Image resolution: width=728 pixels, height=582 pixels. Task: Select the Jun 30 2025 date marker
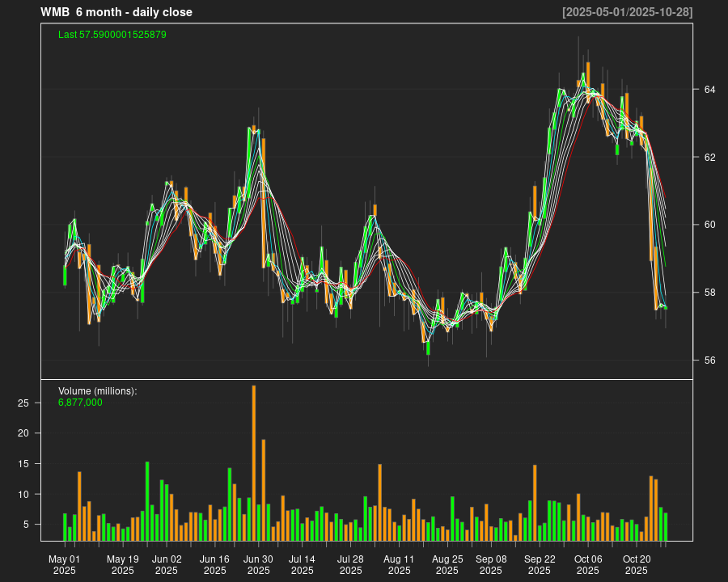tap(259, 564)
